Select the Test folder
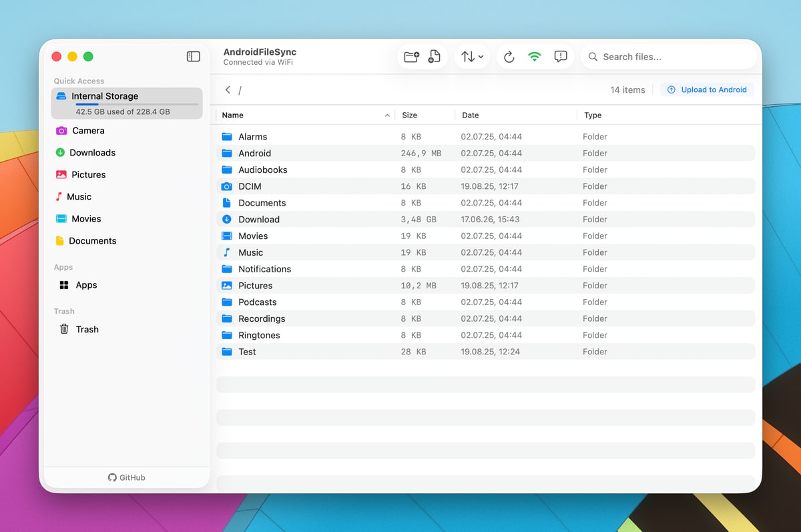The height and width of the screenshot is (532, 801). (x=486, y=352)
